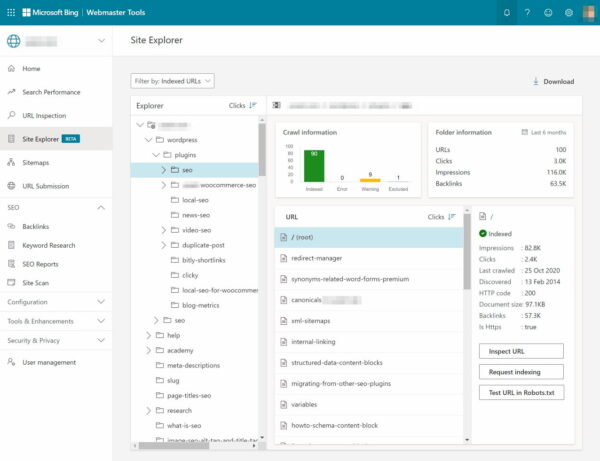Expand the Security & Privacy section

click(102, 340)
